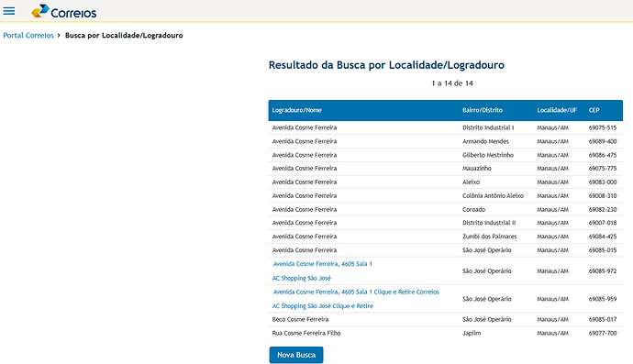This screenshot has height=364, width=633.
Task: Open AC Shopping São José link
Action: click(302, 278)
